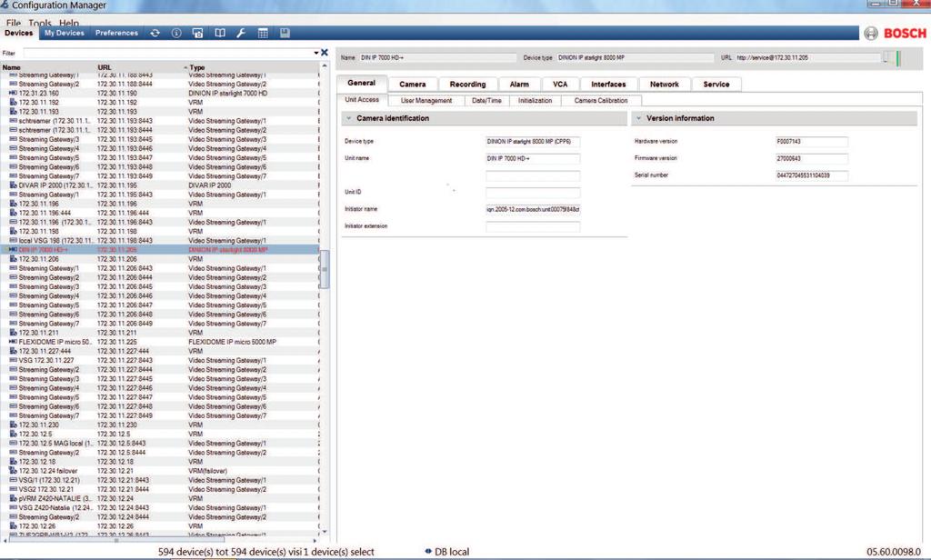The image size is (931, 560).
Task: Collapse the Version information section
Action: [639, 118]
